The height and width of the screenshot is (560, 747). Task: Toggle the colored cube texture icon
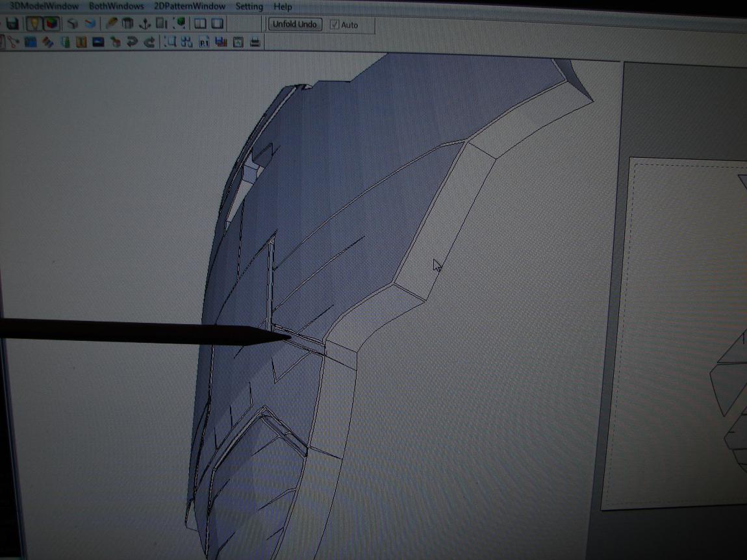51,24
